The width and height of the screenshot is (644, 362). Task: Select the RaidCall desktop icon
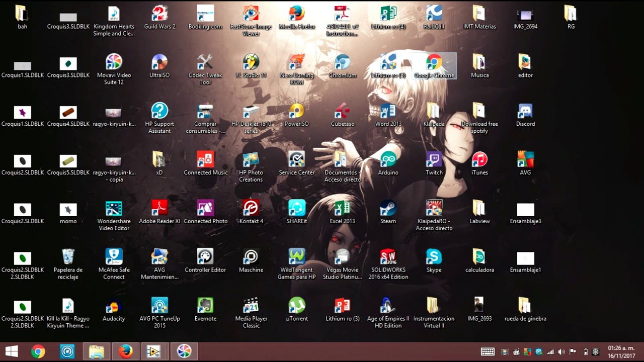(434, 18)
